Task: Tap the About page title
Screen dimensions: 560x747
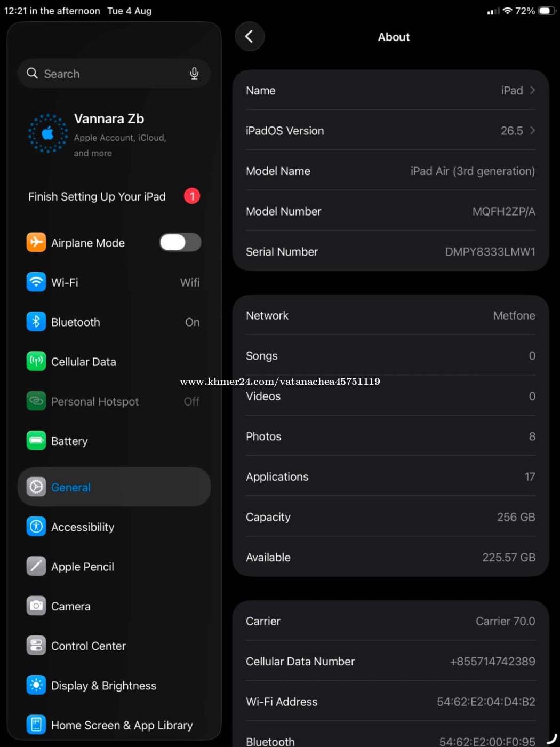Action: [394, 37]
